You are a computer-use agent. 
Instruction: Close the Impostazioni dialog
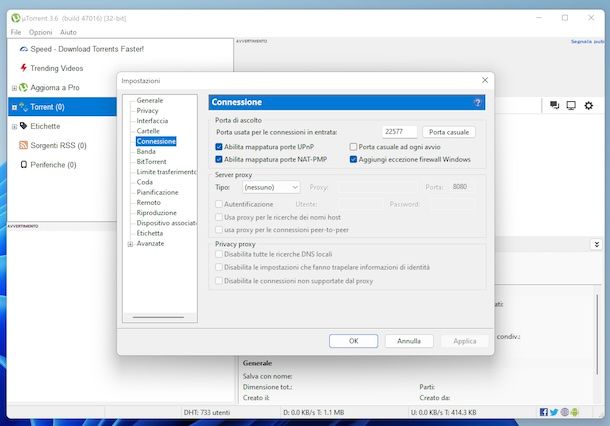pos(485,80)
